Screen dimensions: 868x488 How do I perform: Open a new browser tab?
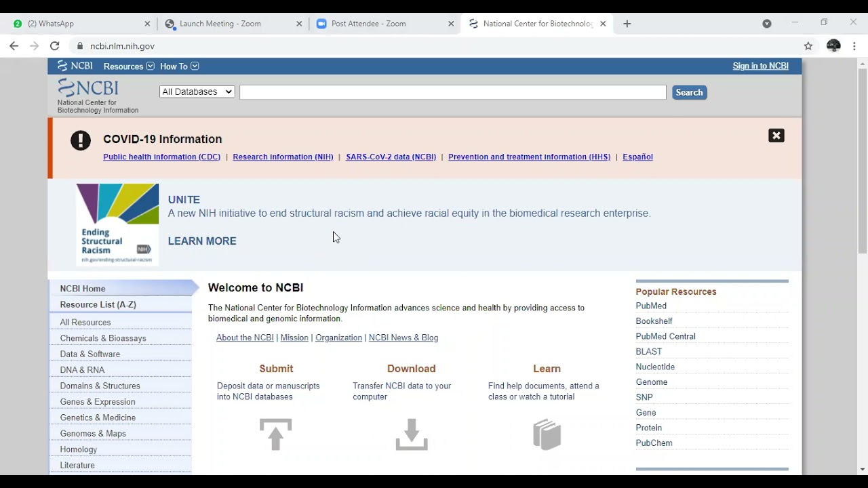(627, 24)
